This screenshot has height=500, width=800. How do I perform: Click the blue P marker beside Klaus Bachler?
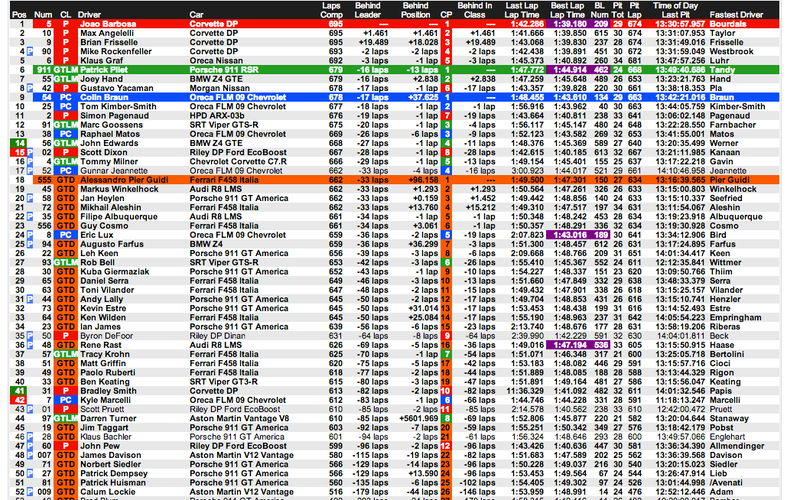click(x=30, y=437)
